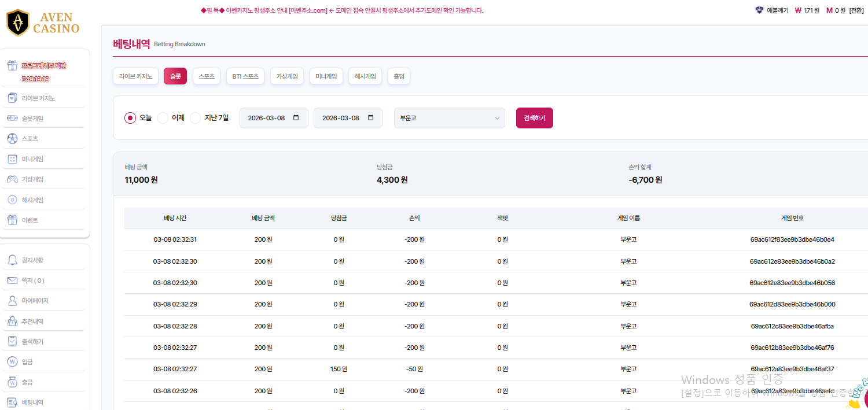This screenshot has width=868, height=410.
Task: Open the event gift box icon
Action: (12, 220)
